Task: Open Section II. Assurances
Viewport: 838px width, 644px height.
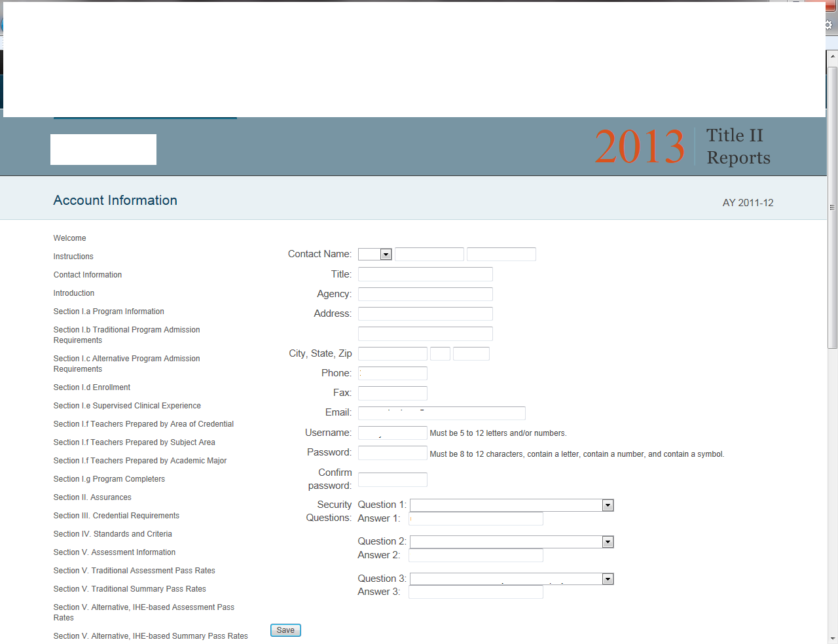Action: (92, 497)
